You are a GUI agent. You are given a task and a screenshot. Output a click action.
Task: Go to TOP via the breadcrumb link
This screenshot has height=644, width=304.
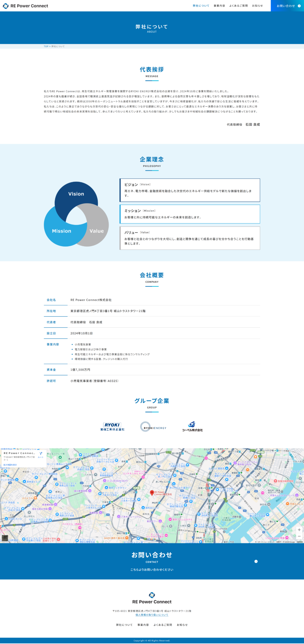(x=46, y=46)
